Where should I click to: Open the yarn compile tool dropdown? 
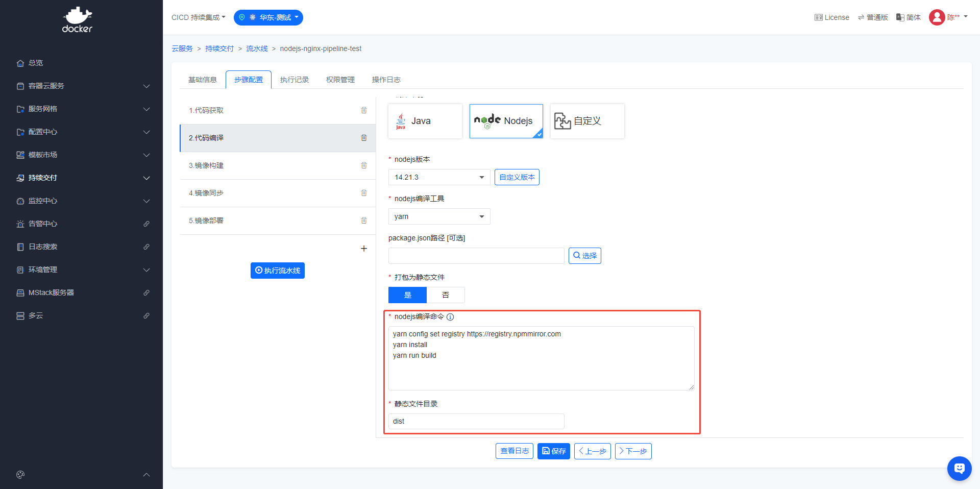tap(439, 216)
